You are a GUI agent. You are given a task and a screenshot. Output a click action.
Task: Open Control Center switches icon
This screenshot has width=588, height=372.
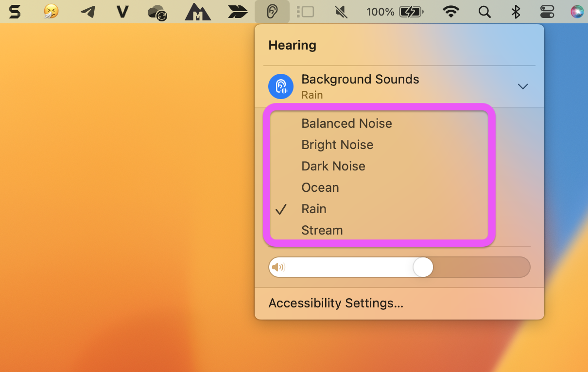click(547, 12)
